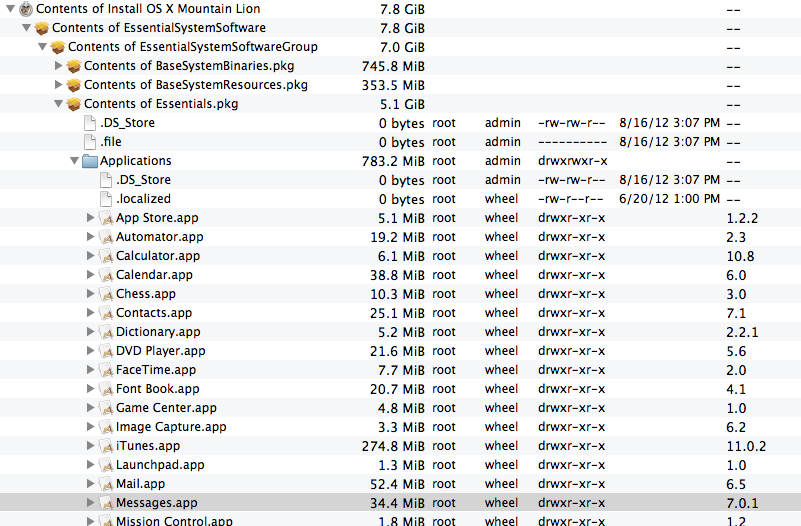This screenshot has width=801, height=526.
Task: Click the 353.5 MiB size value
Action: point(393,85)
